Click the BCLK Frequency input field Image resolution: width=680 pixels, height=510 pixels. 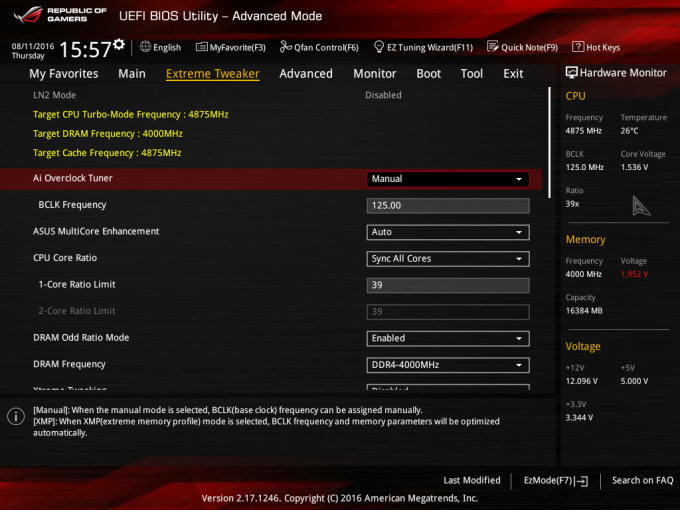click(448, 206)
